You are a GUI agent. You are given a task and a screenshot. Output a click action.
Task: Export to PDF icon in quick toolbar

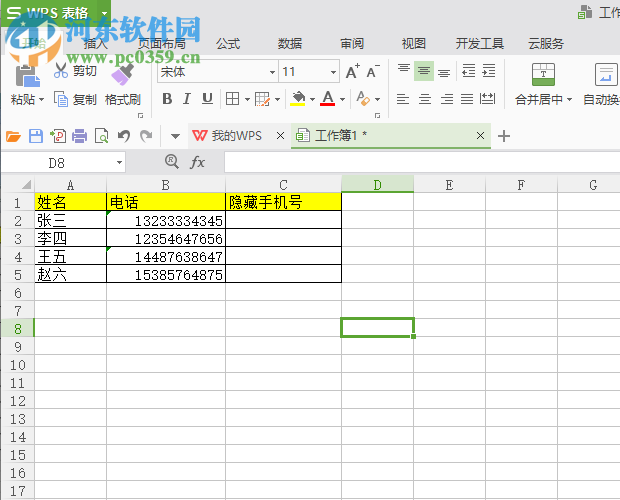point(58,136)
